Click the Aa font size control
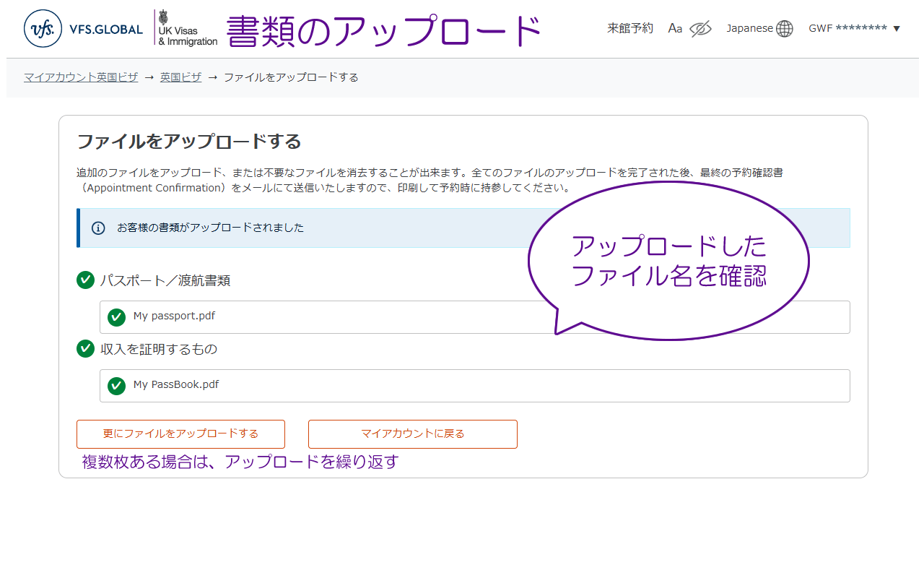This screenshot has height=578, width=924. coord(675,29)
